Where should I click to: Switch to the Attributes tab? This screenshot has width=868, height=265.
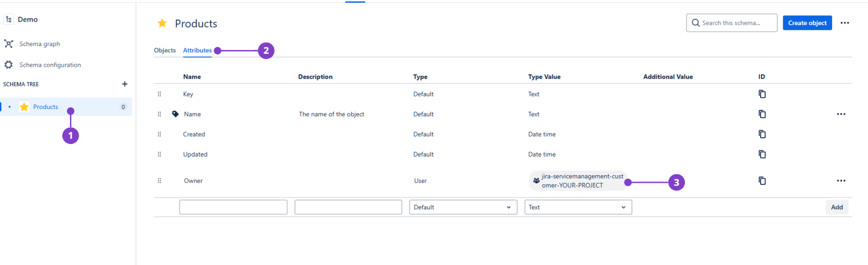[197, 50]
